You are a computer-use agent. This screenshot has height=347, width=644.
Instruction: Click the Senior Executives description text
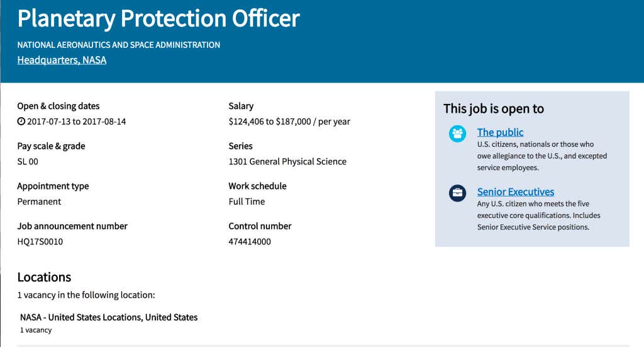click(538, 215)
